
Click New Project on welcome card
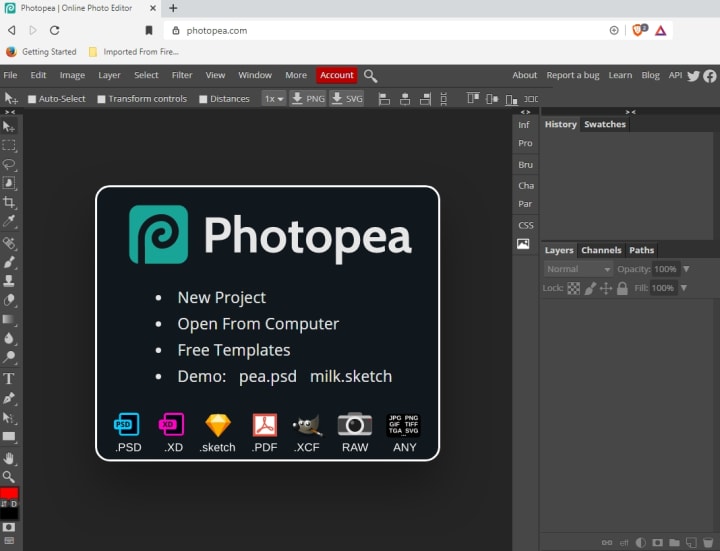(221, 297)
